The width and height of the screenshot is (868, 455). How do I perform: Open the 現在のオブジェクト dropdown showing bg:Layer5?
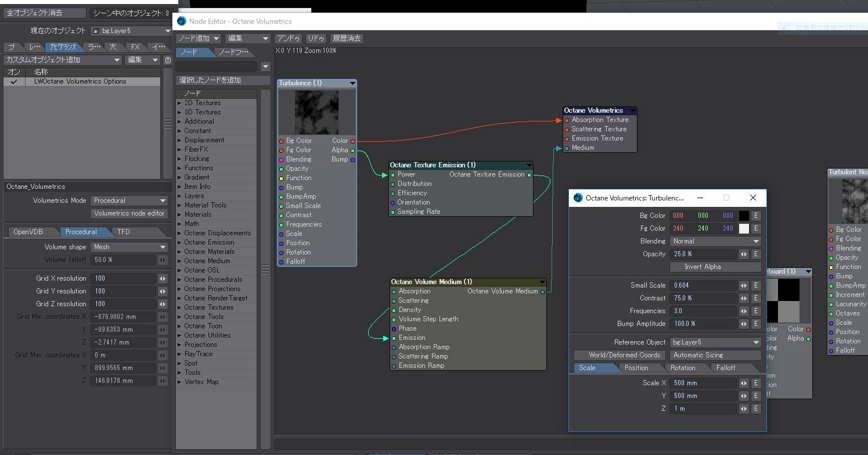[x=131, y=31]
